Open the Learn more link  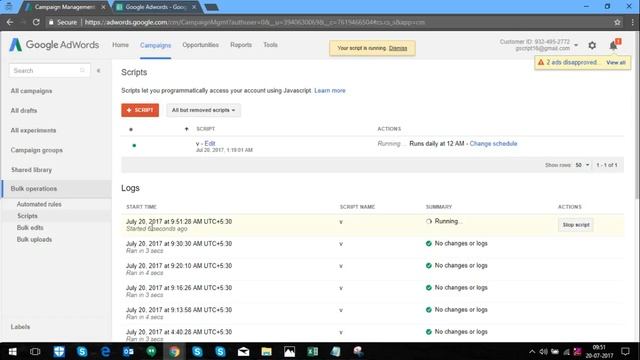click(x=330, y=91)
